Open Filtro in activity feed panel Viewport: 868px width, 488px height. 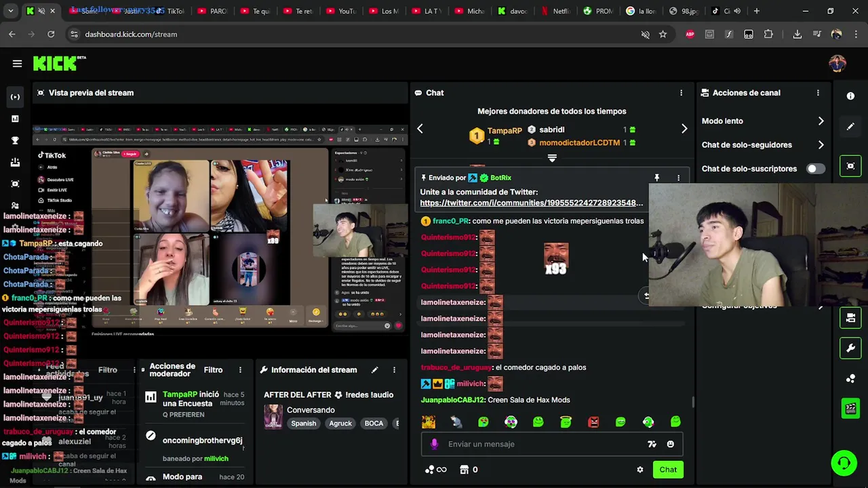coord(107,370)
